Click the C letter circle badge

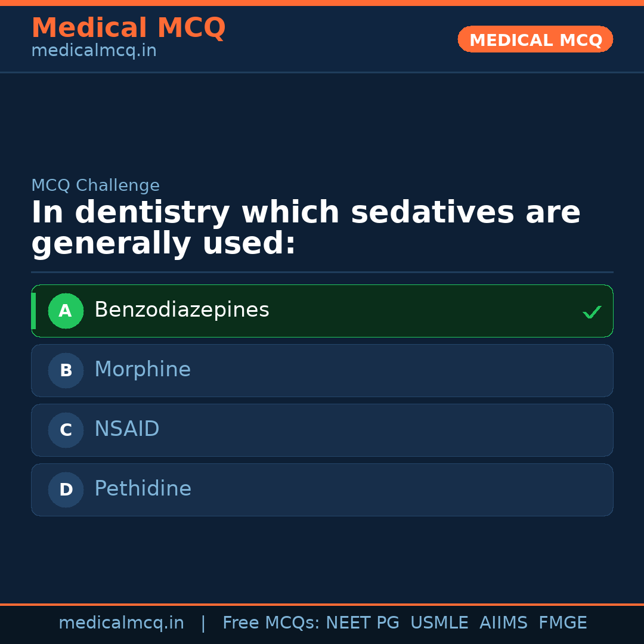[66, 430]
